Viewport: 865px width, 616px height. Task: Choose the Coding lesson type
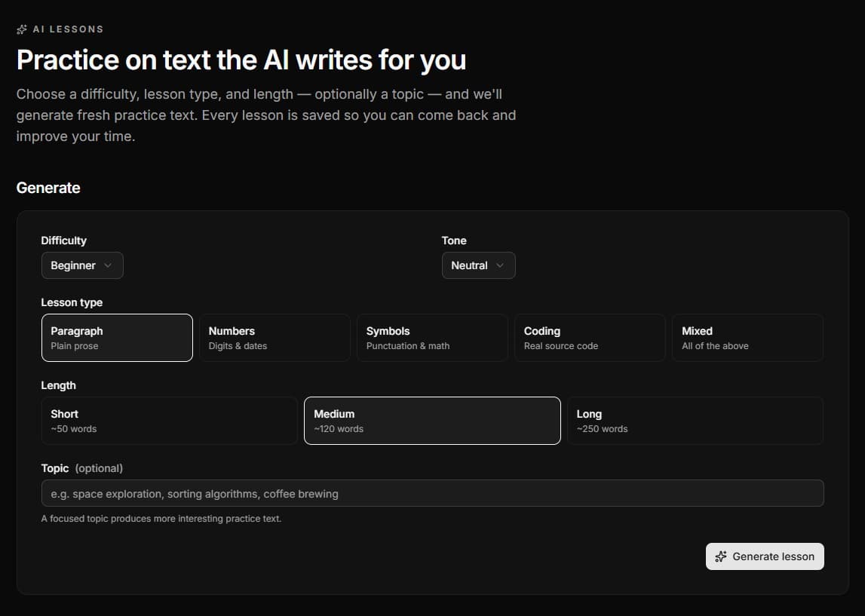(x=590, y=338)
